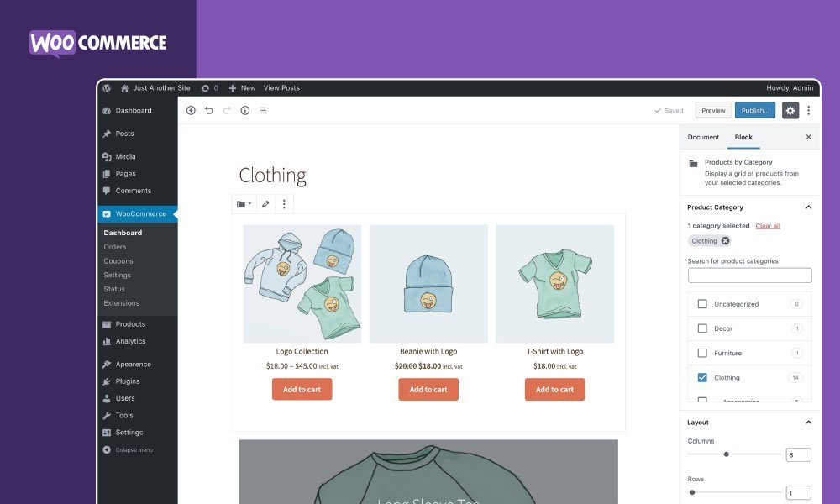Image resolution: width=840 pixels, height=504 pixels.
Task: Open more tools vertical dots in header
Action: tap(808, 110)
